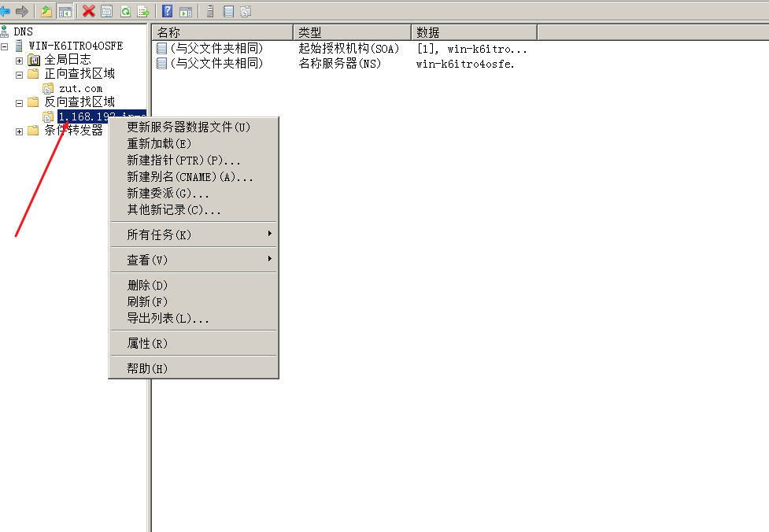This screenshot has height=532, width=769.
Task: Choose 重新加载(E) in context menu
Action: [194, 144]
